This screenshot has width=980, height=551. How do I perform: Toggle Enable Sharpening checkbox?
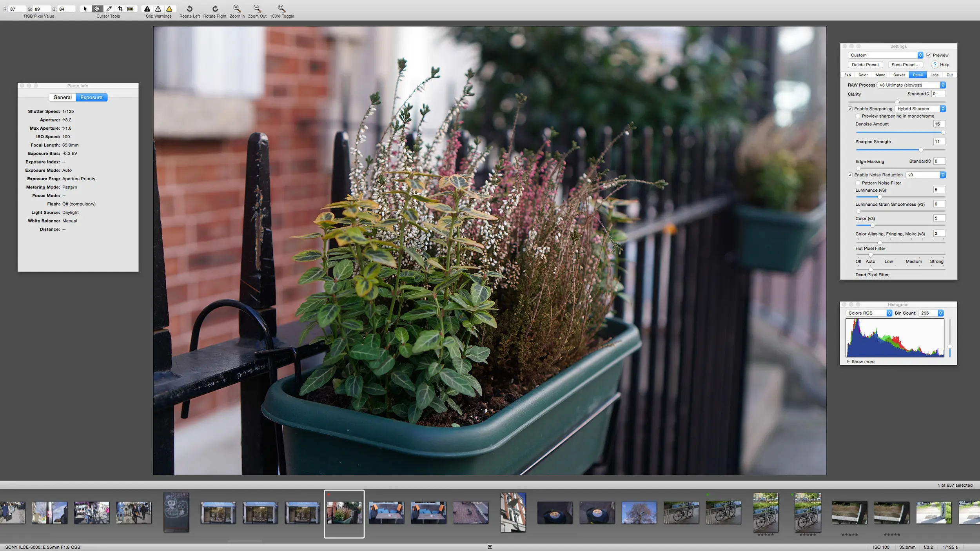(x=849, y=108)
